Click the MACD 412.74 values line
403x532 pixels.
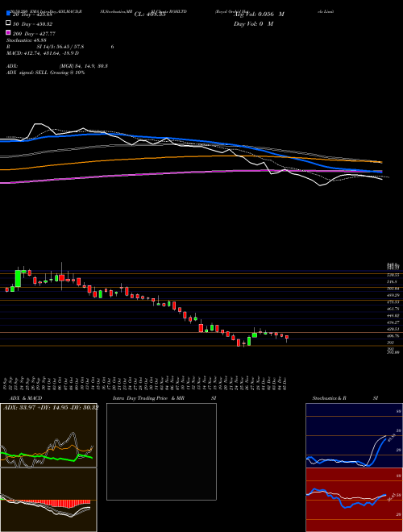click(x=43, y=53)
